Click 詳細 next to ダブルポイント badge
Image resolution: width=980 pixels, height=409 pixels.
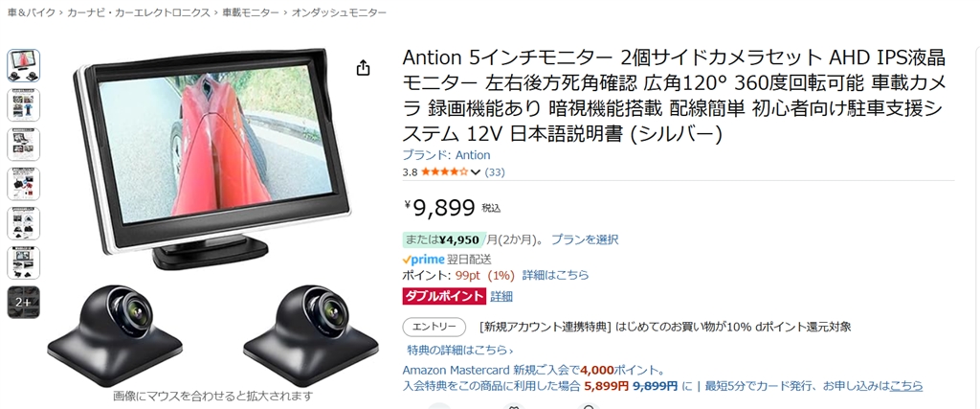pos(501,296)
